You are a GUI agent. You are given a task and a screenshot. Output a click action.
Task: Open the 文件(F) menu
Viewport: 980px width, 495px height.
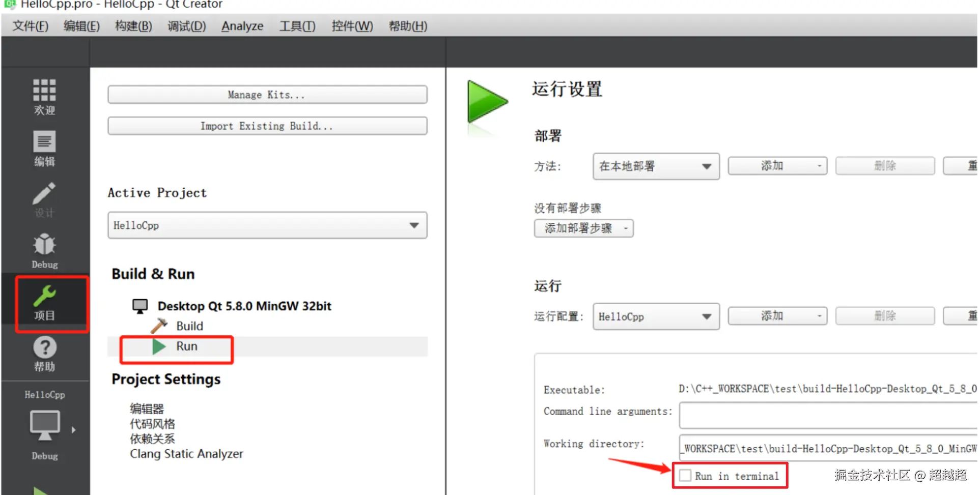coord(31,26)
